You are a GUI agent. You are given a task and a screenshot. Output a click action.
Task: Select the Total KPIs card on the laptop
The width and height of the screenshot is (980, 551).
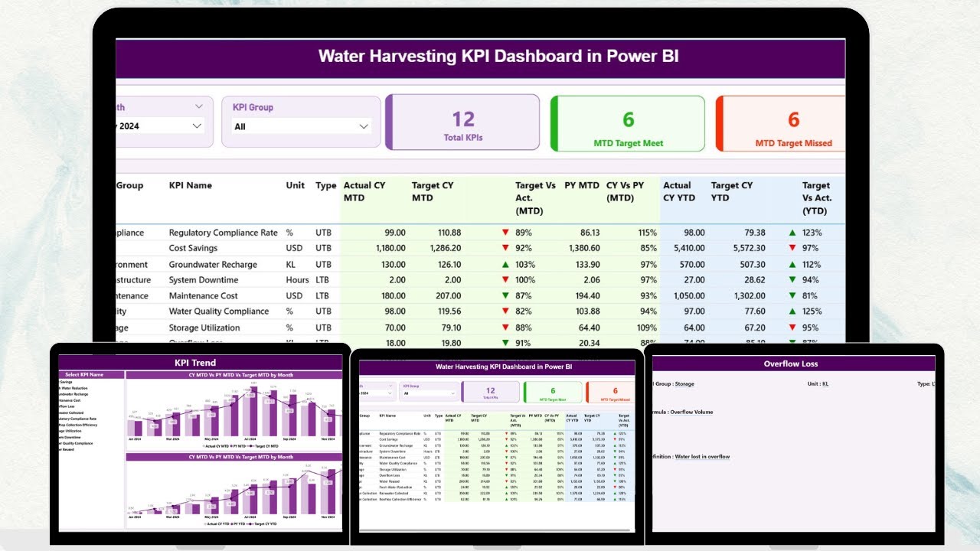(x=462, y=122)
